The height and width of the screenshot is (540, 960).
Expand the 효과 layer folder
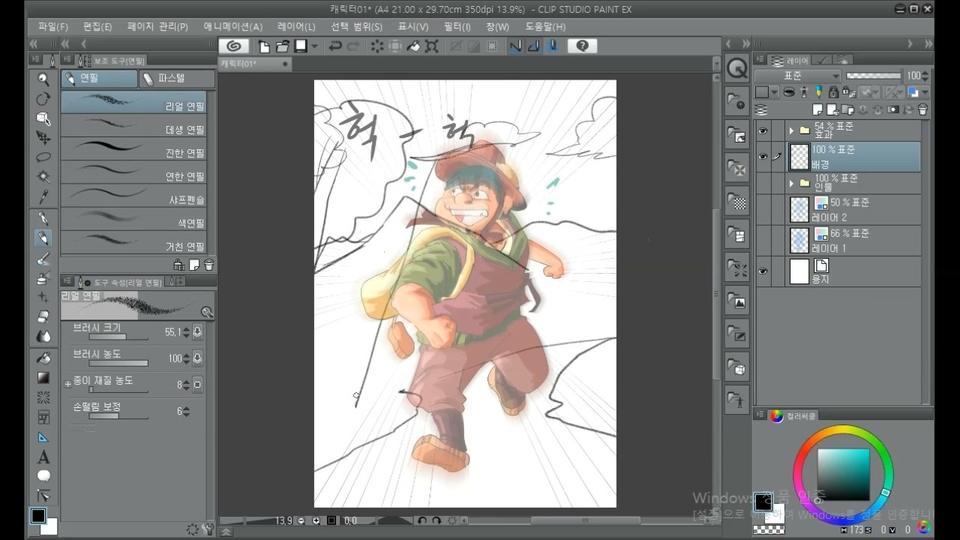[791, 130]
